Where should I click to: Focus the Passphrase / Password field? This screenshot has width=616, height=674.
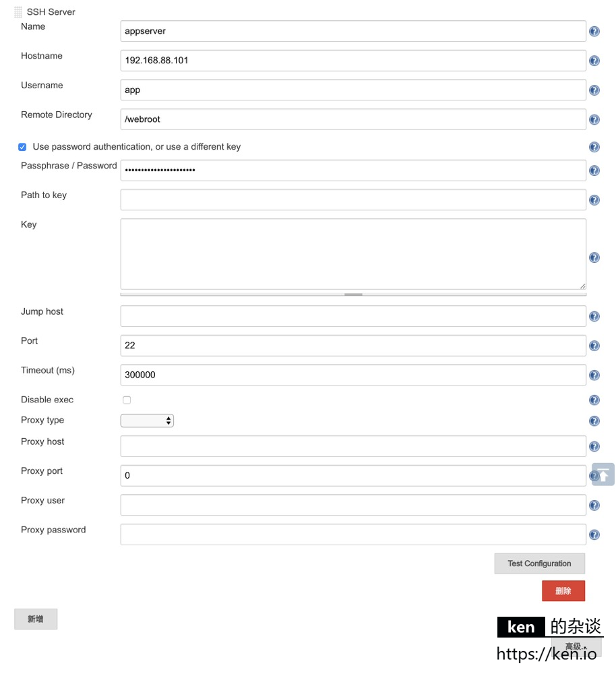point(353,171)
